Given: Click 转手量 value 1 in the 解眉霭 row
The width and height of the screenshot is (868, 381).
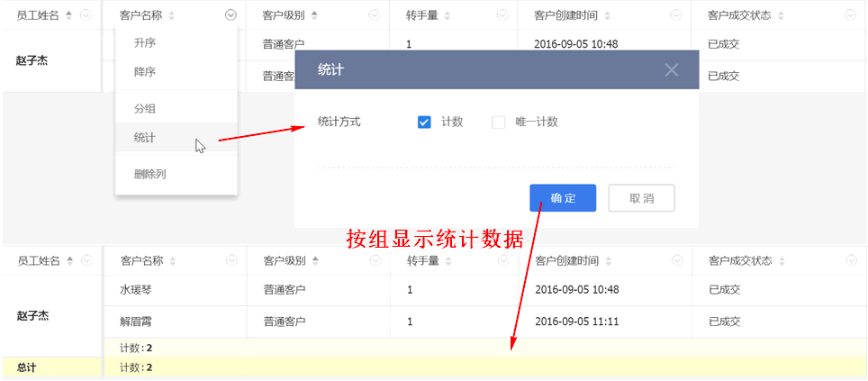Looking at the screenshot, I should 410,322.
